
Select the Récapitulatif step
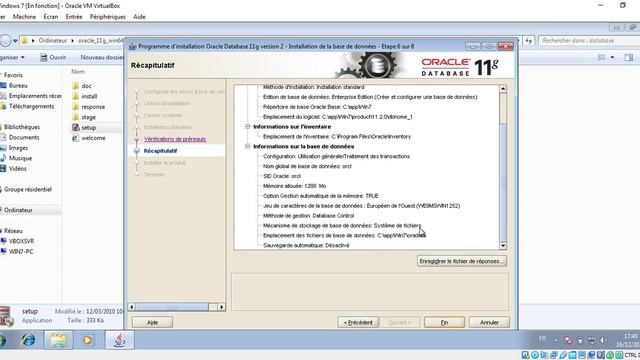pos(160,151)
